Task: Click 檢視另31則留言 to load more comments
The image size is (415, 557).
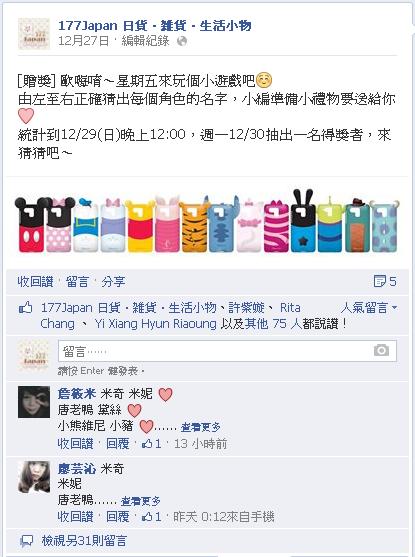Action: tap(84, 541)
